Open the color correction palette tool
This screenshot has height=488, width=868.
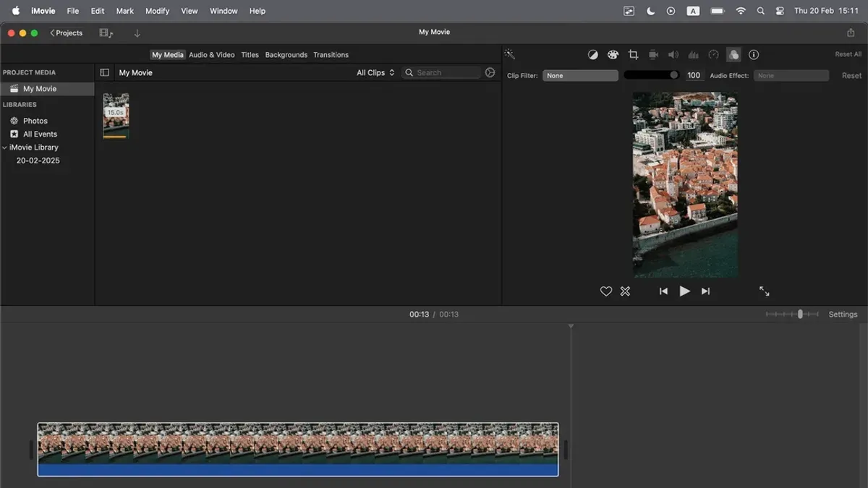coord(613,55)
